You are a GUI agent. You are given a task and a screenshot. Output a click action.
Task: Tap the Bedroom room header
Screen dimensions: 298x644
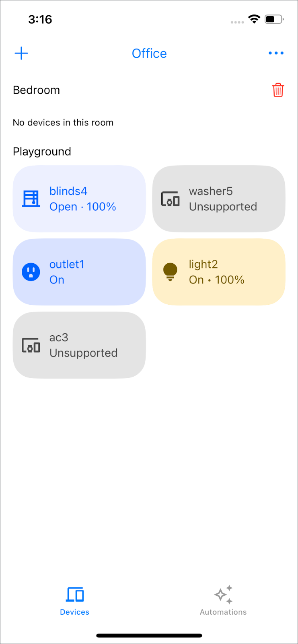pos(37,90)
